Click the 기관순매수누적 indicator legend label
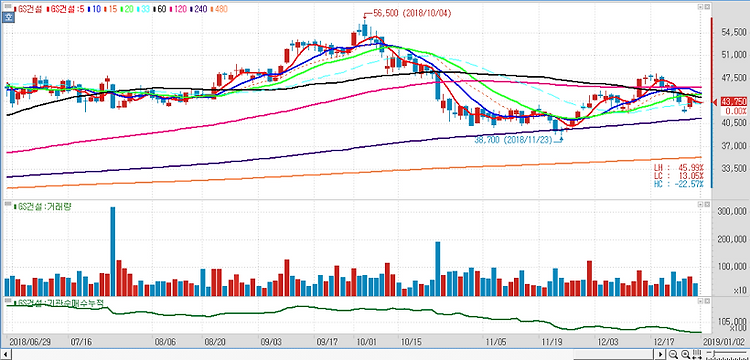The width and height of the screenshot is (750, 360). [58, 303]
